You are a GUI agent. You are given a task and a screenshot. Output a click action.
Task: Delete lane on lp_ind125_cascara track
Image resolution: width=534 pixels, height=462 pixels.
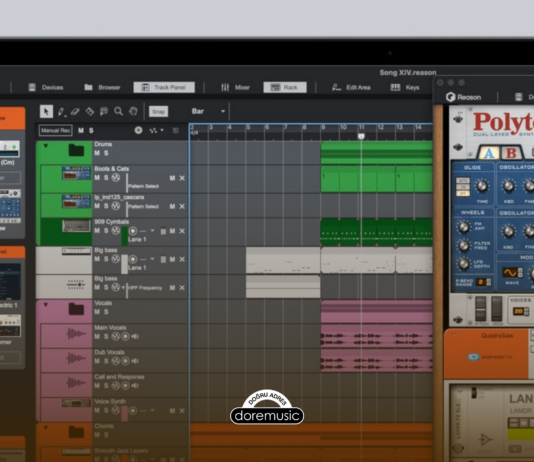[182, 206]
